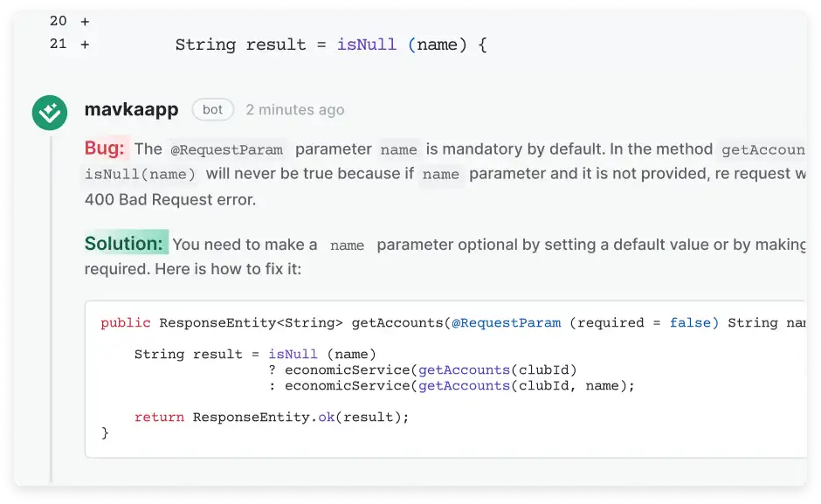The width and height of the screenshot is (821, 504).
Task: Click isNull in line 21 of the diff
Action: click(x=367, y=45)
